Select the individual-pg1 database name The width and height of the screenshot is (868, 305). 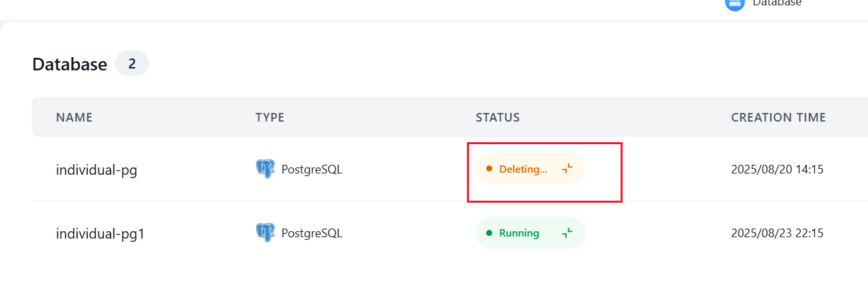pos(100,233)
